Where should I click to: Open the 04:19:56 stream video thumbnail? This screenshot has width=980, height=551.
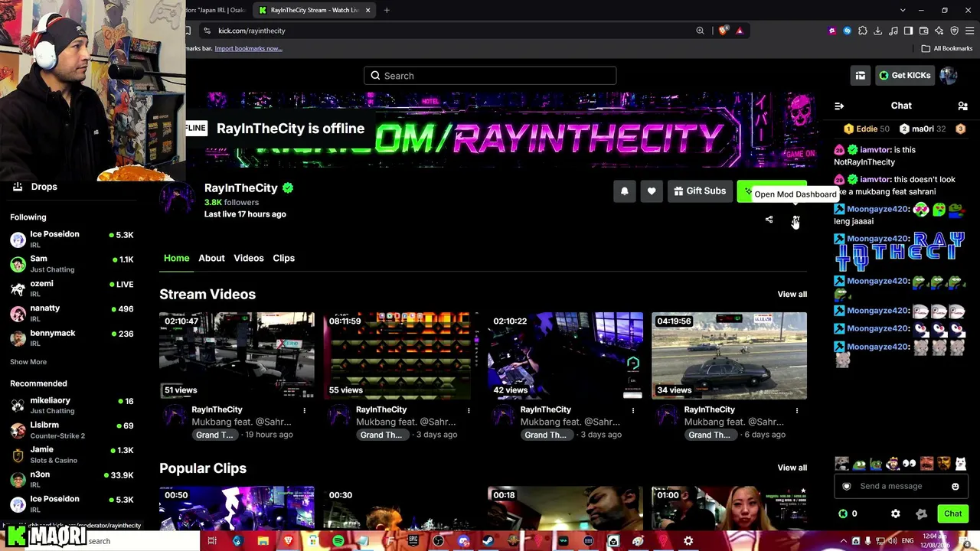[x=729, y=356]
